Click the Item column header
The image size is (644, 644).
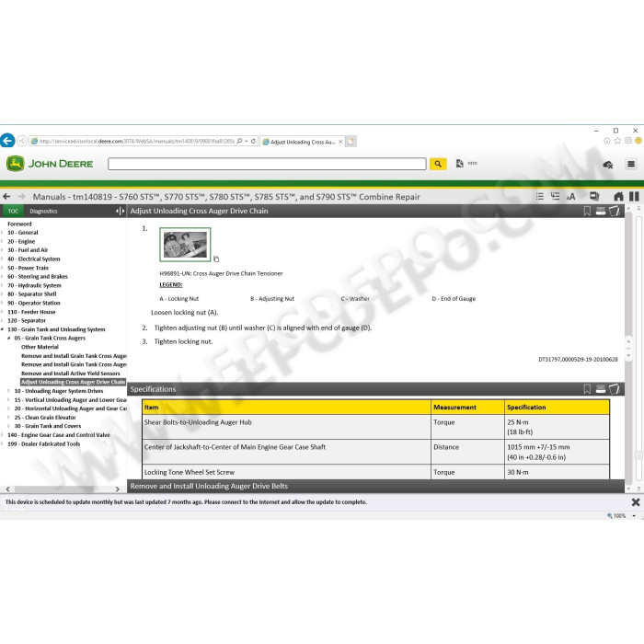286,407
